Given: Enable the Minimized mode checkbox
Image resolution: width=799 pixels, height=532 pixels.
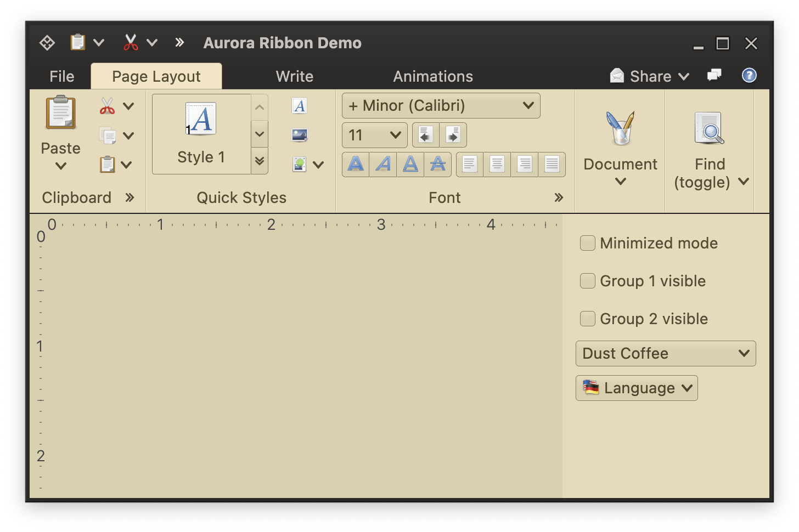Looking at the screenshot, I should [588, 243].
